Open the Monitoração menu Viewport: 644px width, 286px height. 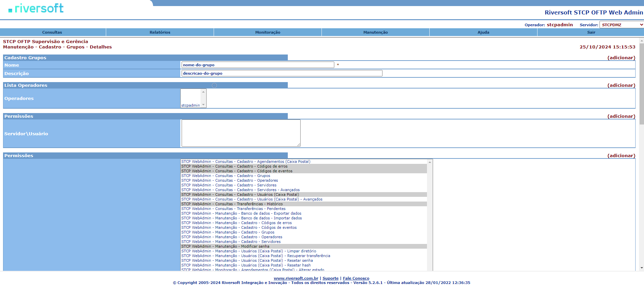click(268, 32)
